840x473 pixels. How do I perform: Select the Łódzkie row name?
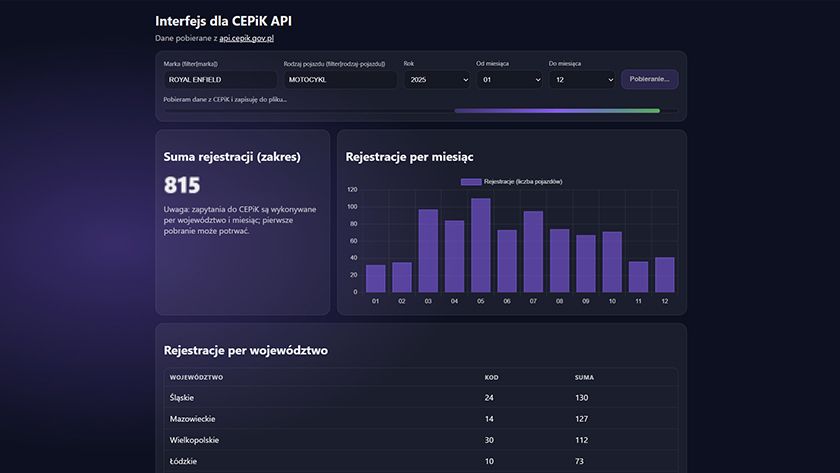[x=183, y=461]
